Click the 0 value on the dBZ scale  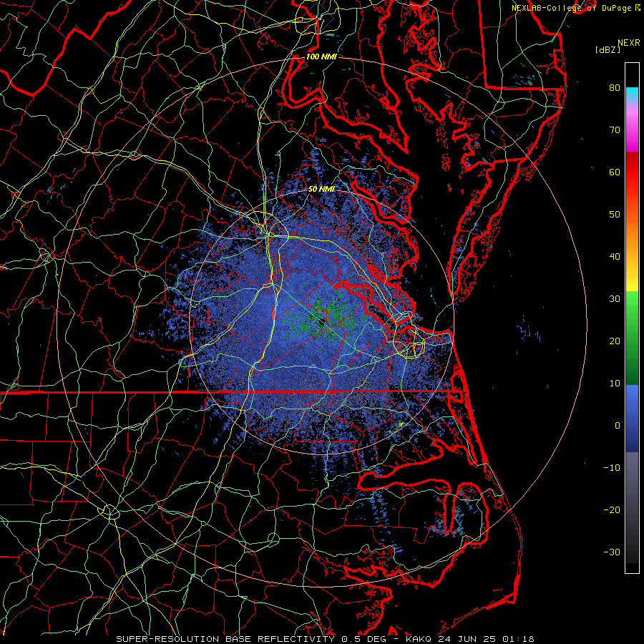click(618, 426)
